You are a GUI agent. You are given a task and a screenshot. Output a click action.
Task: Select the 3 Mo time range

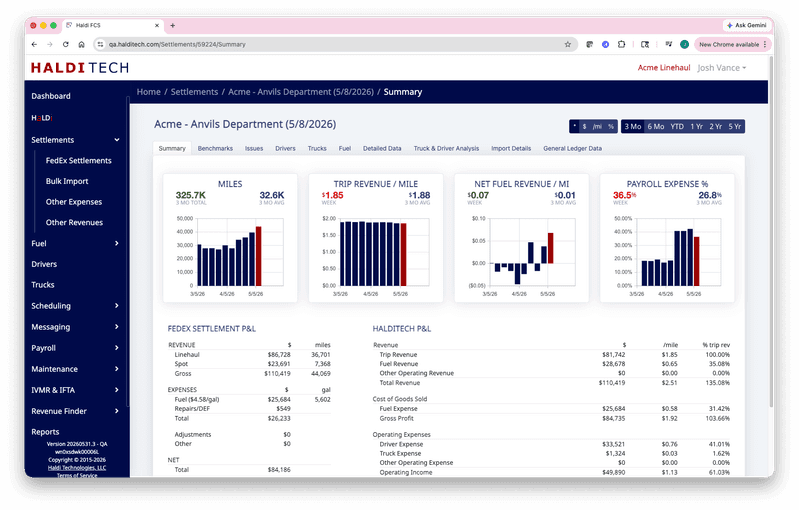coord(633,126)
